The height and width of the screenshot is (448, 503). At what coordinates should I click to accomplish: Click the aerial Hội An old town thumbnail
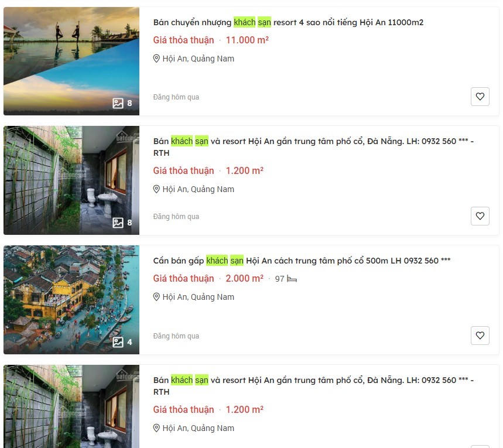click(71, 300)
